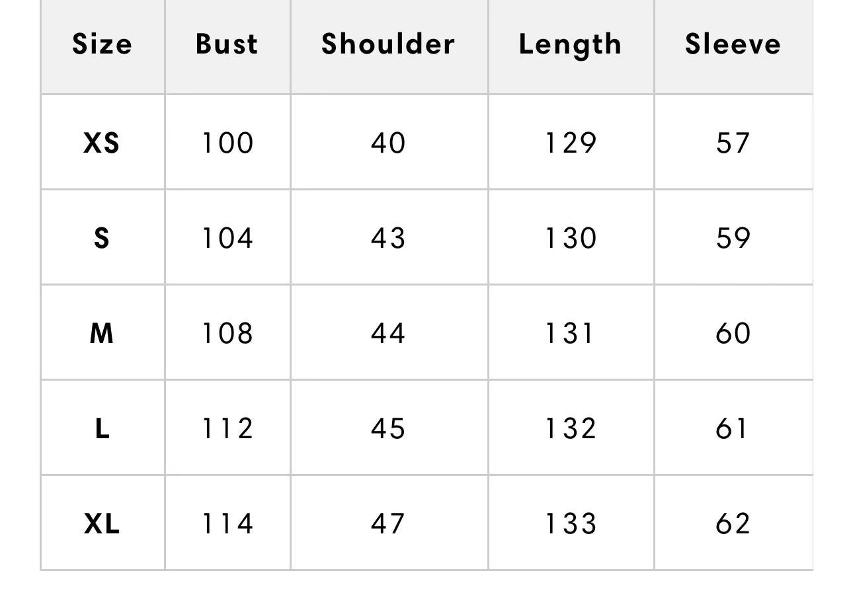Select the M size row label
853x616 pixels.
point(102,333)
